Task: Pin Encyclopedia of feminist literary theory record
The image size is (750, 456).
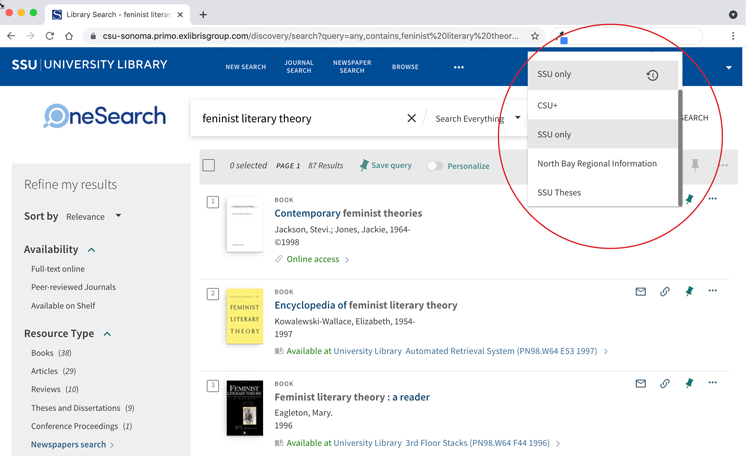Action: pyautogui.click(x=689, y=291)
